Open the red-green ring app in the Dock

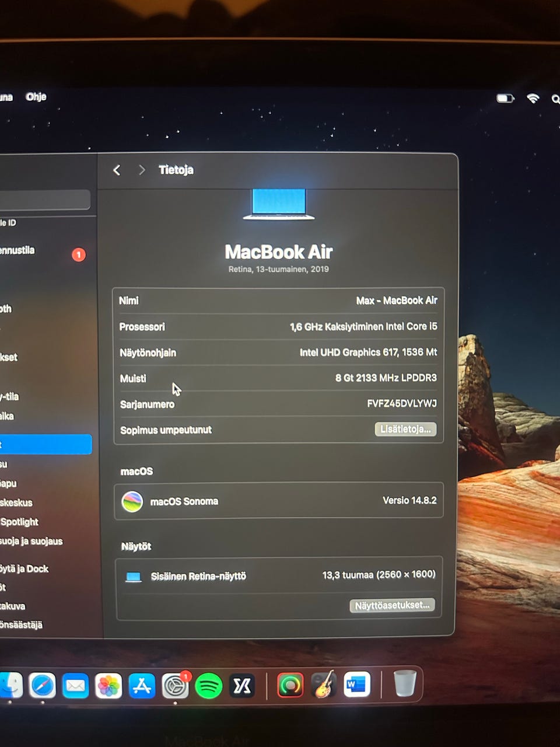pos(290,685)
